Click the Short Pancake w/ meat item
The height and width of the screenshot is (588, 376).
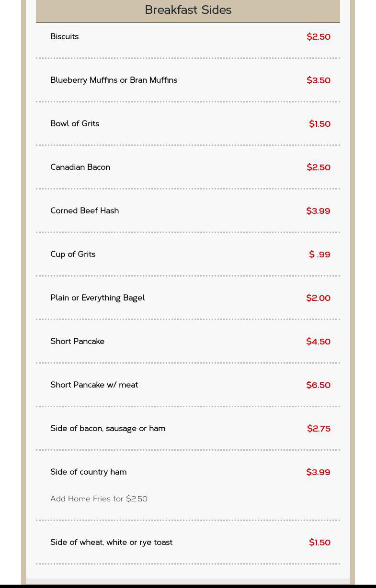pyautogui.click(x=94, y=385)
